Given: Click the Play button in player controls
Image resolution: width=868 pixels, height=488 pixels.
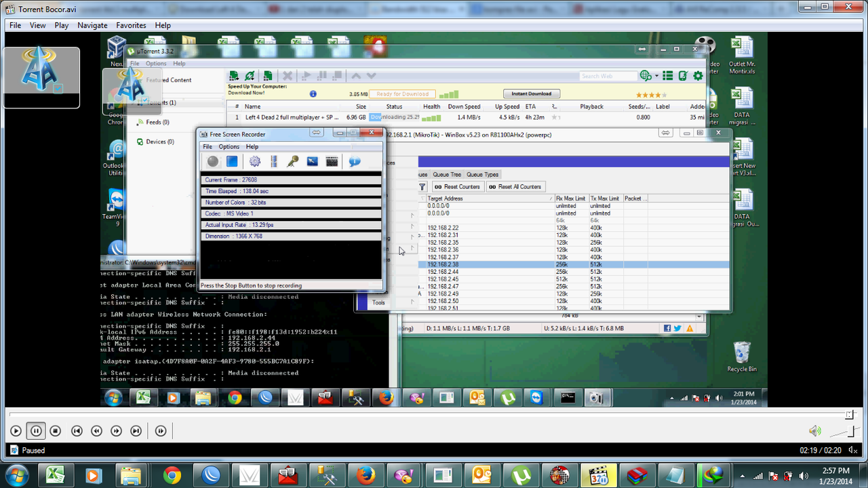Looking at the screenshot, I should 16,430.
